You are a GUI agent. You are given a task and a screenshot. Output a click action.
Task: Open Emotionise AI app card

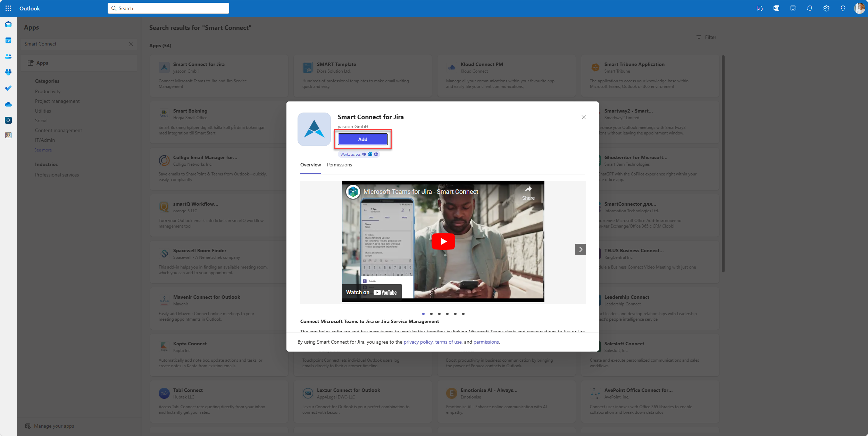pos(507,402)
